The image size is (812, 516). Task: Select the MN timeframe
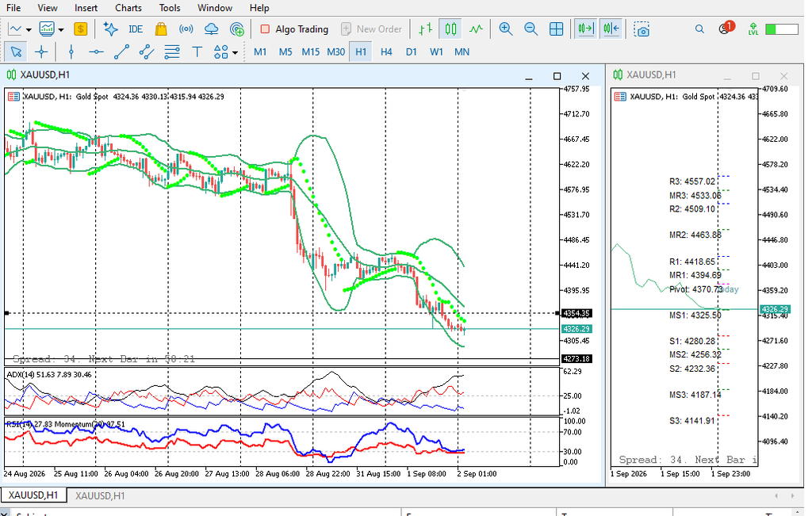tap(462, 52)
